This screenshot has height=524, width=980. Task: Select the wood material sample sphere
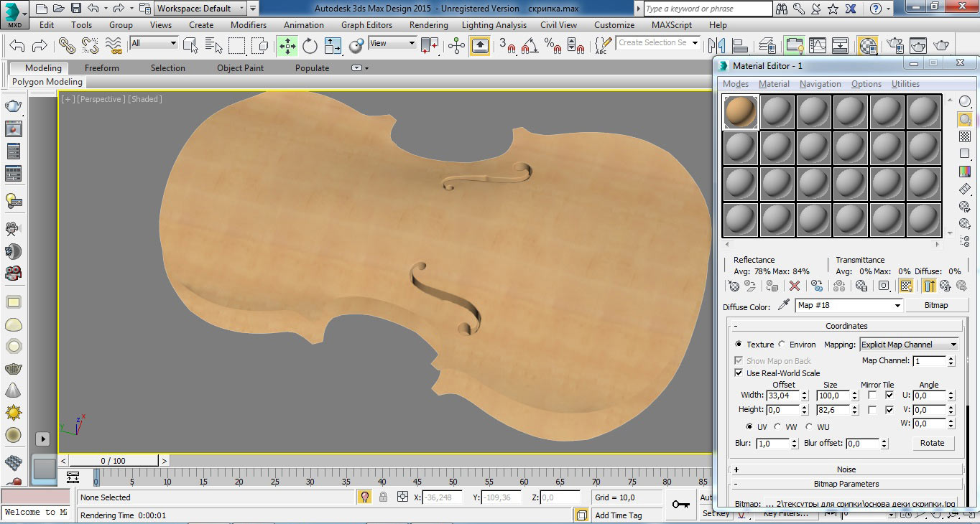point(740,113)
